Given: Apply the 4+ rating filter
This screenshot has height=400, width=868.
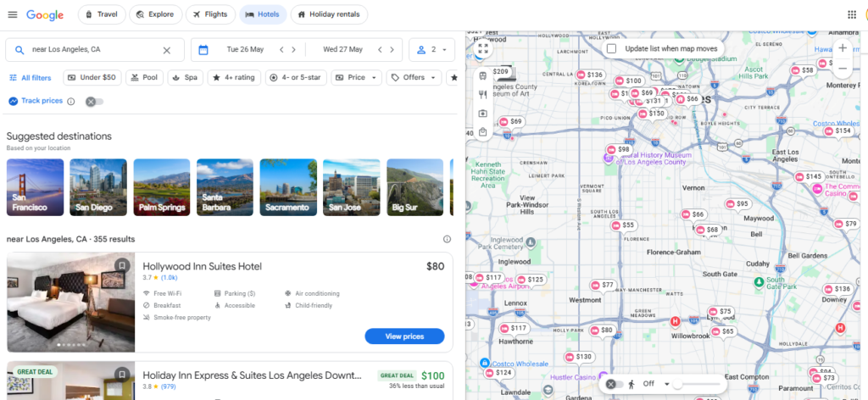Looking at the screenshot, I should [x=234, y=77].
